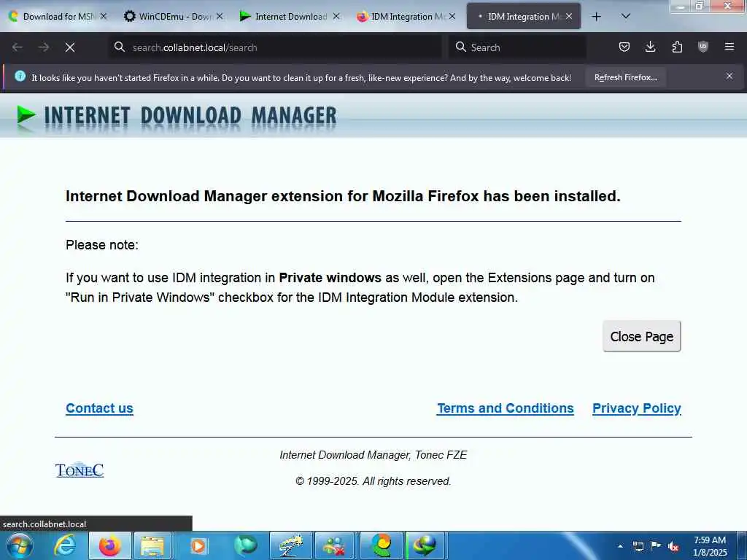This screenshot has width=747, height=560.
Task: Open the Extensions puzzle icon
Action: [677, 47]
